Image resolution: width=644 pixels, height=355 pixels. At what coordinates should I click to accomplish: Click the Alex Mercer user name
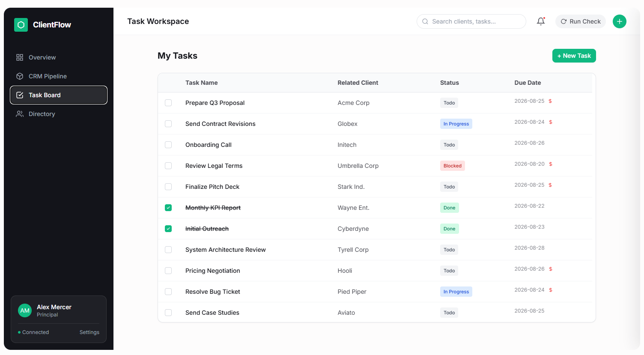click(54, 307)
